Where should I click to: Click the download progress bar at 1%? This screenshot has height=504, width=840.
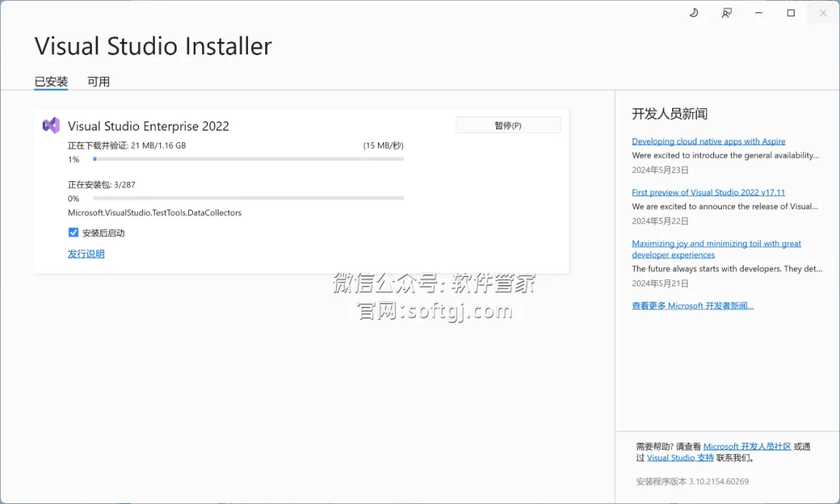(249, 159)
